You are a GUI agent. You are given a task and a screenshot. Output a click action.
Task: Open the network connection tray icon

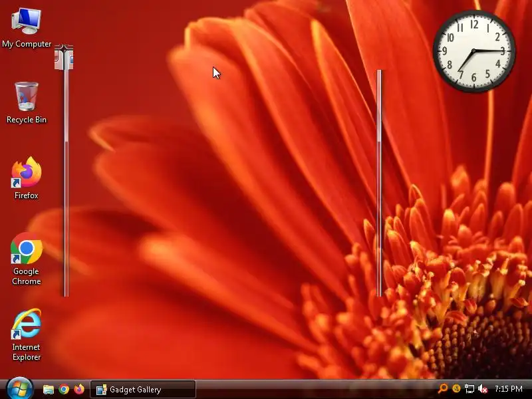pyautogui.click(x=469, y=388)
